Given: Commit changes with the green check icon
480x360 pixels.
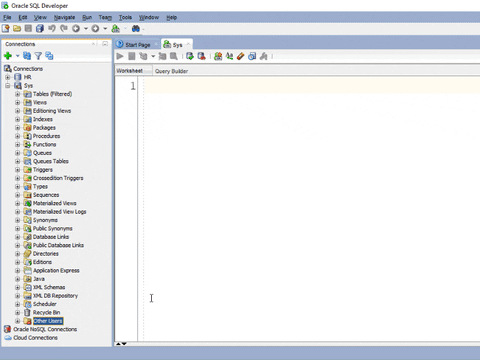Looking at the screenshot, I should coord(190,56).
